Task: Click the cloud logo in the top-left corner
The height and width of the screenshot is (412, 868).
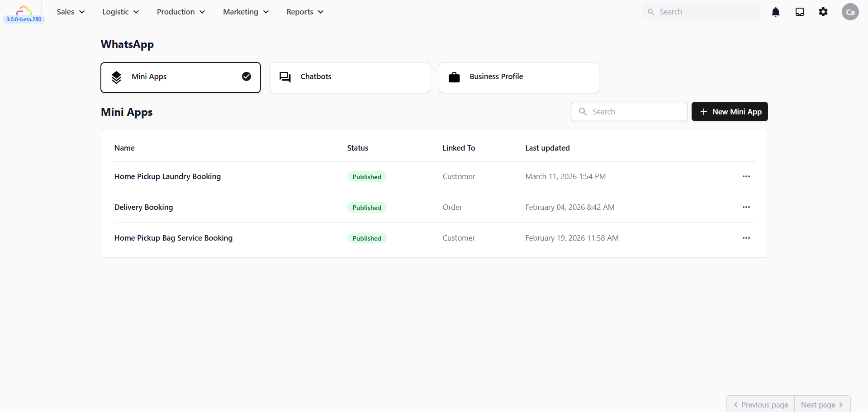Action: click(24, 10)
